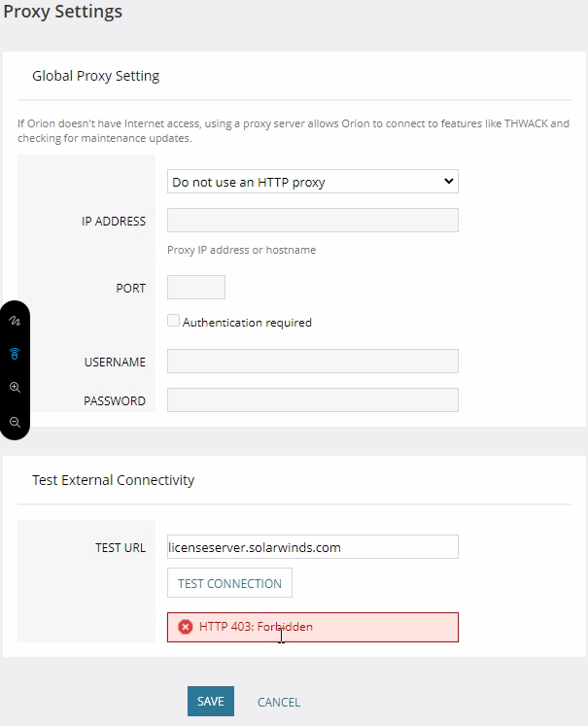This screenshot has height=726, width=588.
Task: Click the zoom out magnifier icon
Action: click(15, 422)
